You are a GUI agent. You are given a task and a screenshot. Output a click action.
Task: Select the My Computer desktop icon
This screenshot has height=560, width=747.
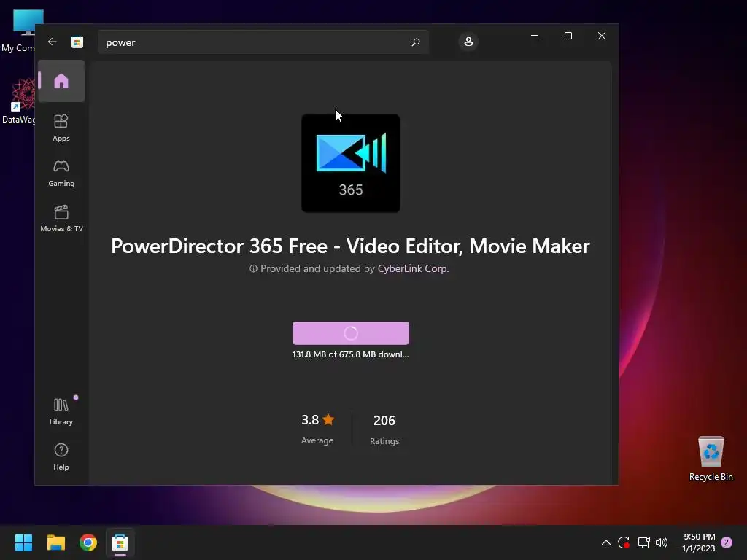(19, 31)
